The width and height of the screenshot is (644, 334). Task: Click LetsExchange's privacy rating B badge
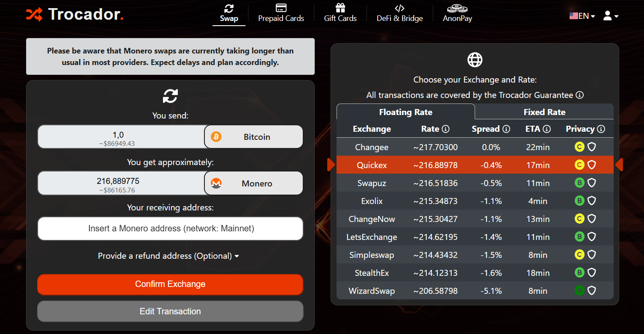coord(579,236)
